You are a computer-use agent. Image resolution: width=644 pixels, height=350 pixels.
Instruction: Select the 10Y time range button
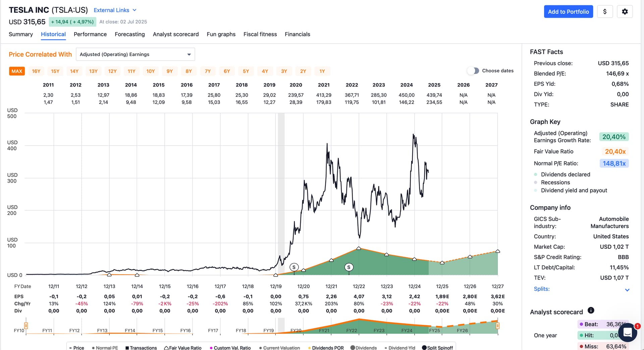pos(151,71)
